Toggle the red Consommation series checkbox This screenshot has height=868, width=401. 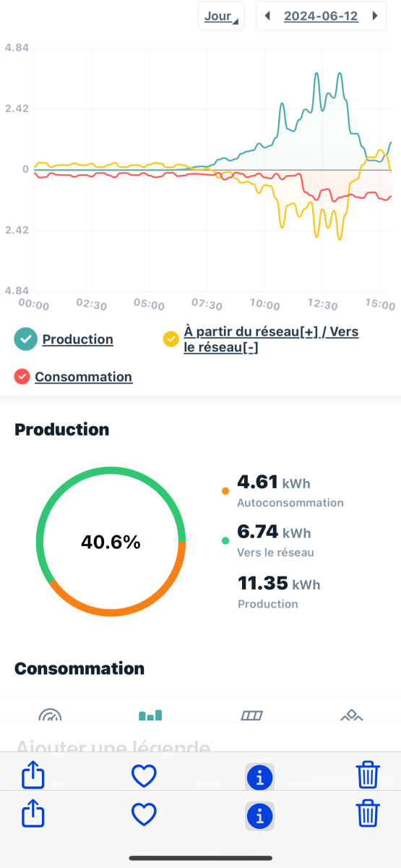pyautogui.click(x=22, y=376)
